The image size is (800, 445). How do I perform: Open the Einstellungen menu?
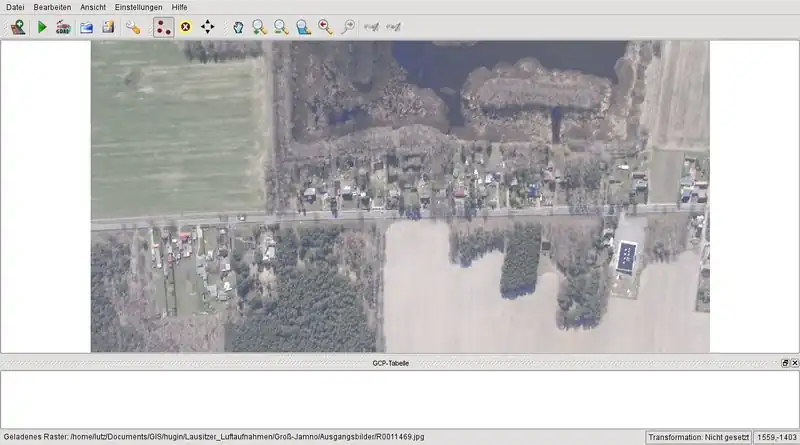[x=138, y=7]
